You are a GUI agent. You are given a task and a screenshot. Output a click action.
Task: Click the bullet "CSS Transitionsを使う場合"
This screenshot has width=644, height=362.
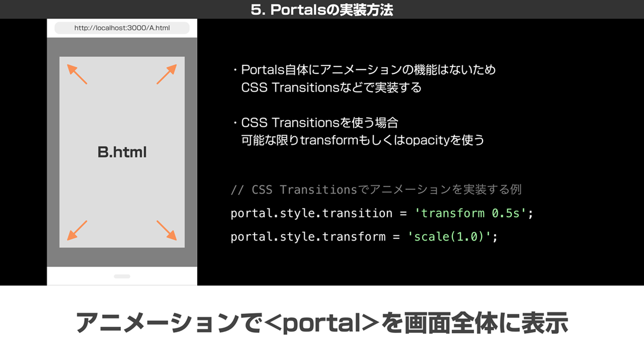pyautogui.click(x=319, y=122)
